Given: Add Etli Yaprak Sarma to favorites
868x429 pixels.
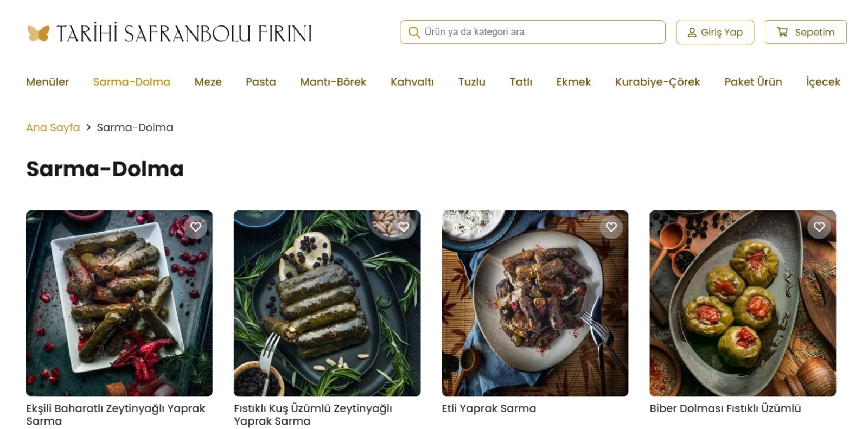Looking at the screenshot, I should (611, 227).
